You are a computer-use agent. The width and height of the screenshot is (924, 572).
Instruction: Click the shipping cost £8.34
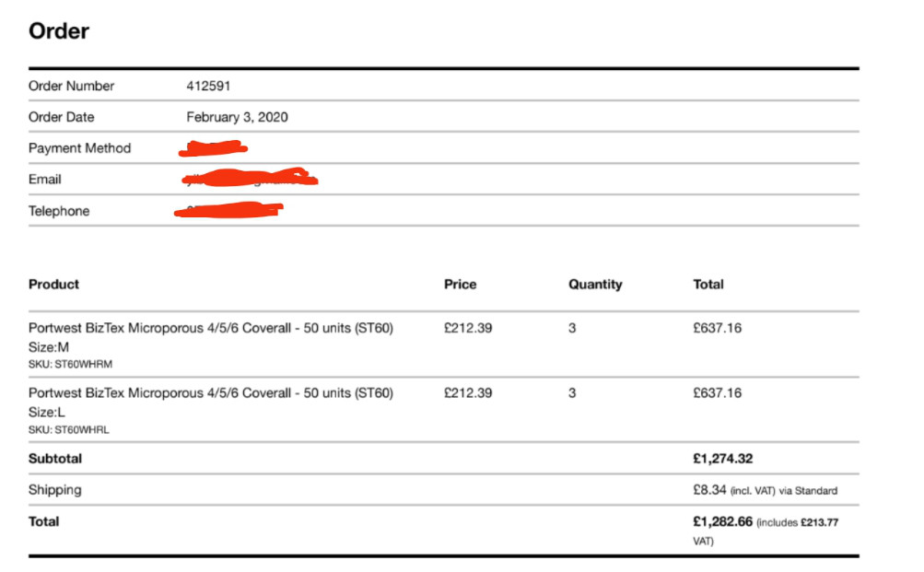[x=711, y=490]
